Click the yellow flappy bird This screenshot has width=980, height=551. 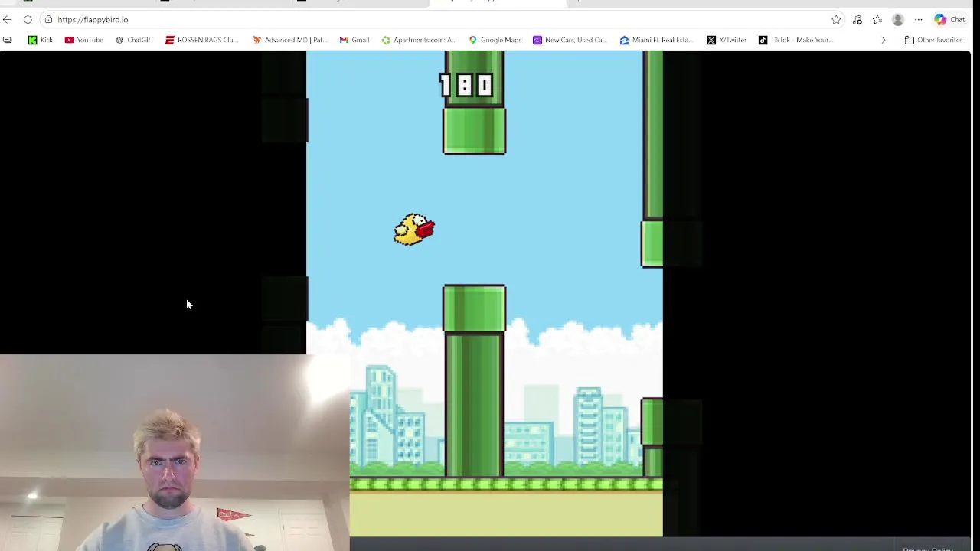[x=414, y=230]
